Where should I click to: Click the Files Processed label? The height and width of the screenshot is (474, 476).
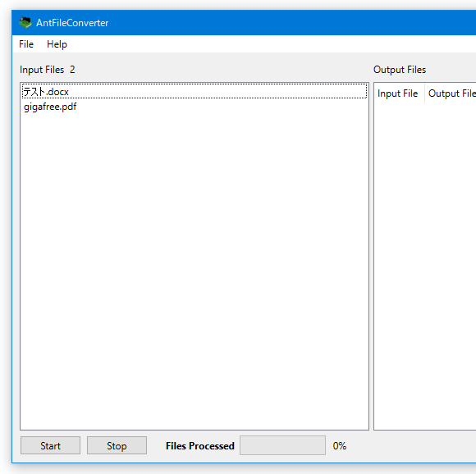[200, 446]
